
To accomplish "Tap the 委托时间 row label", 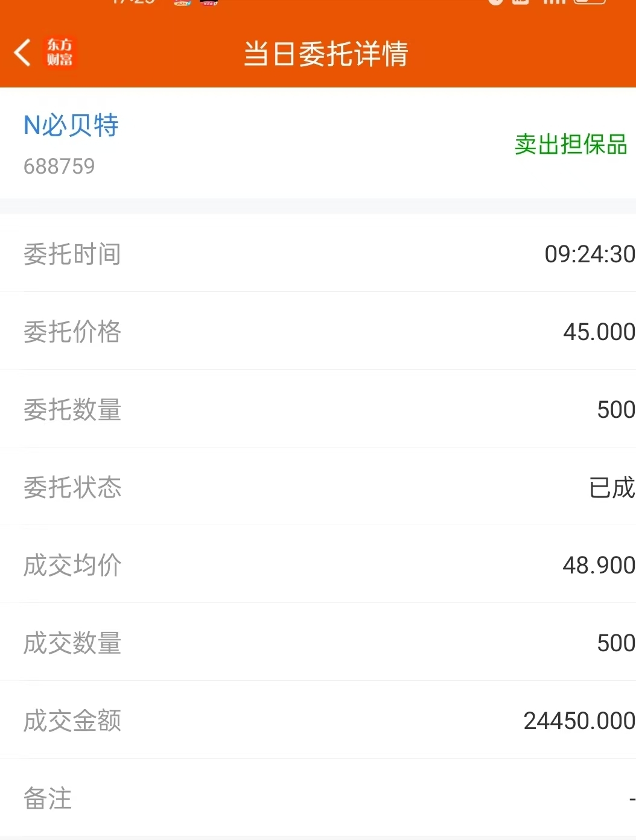I will pyautogui.click(x=72, y=254).
